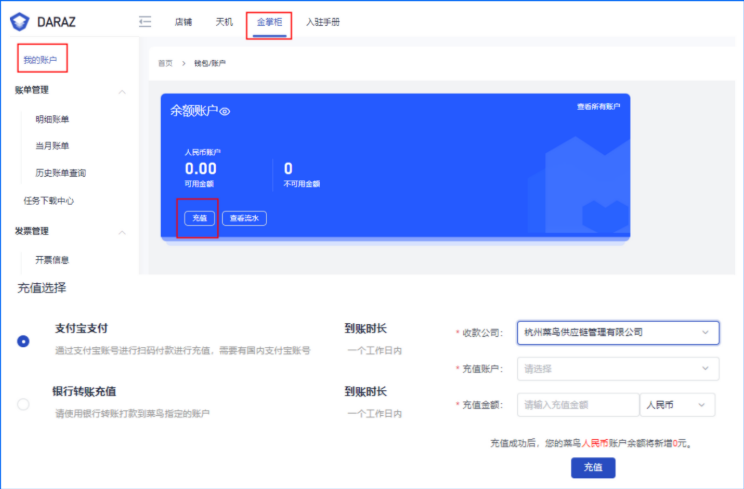Open the 入驻手册 tab
This screenshot has width=744, height=489.
point(323,22)
